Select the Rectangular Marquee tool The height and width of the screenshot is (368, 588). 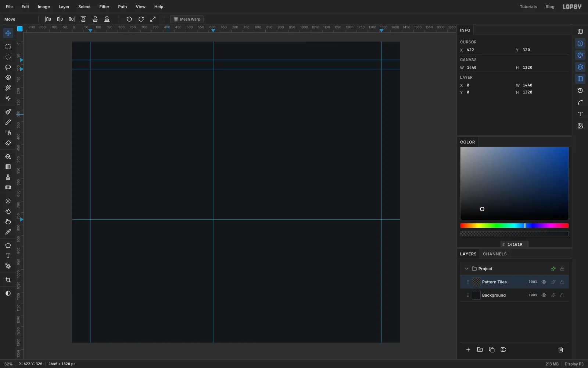pos(8,47)
